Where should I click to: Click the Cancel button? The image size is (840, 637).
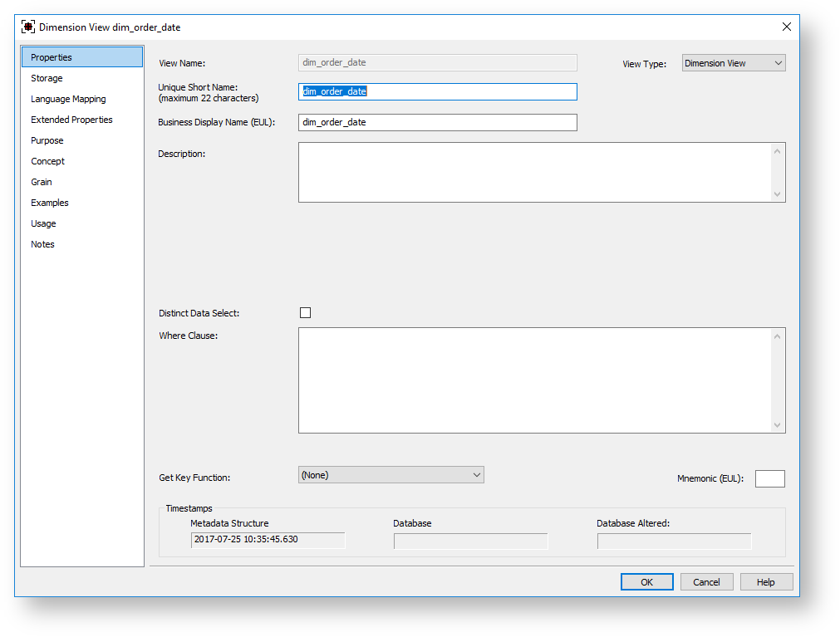(706, 582)
